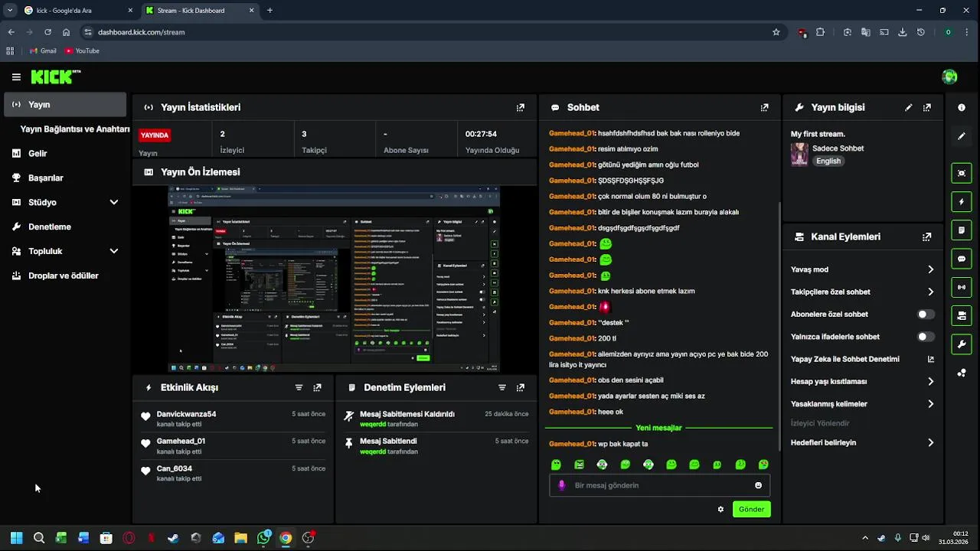The width and height of the screenshot is (980, 551).
Task: Filter the Denetim Eylemleri list
Action: (x=502, y=388)
